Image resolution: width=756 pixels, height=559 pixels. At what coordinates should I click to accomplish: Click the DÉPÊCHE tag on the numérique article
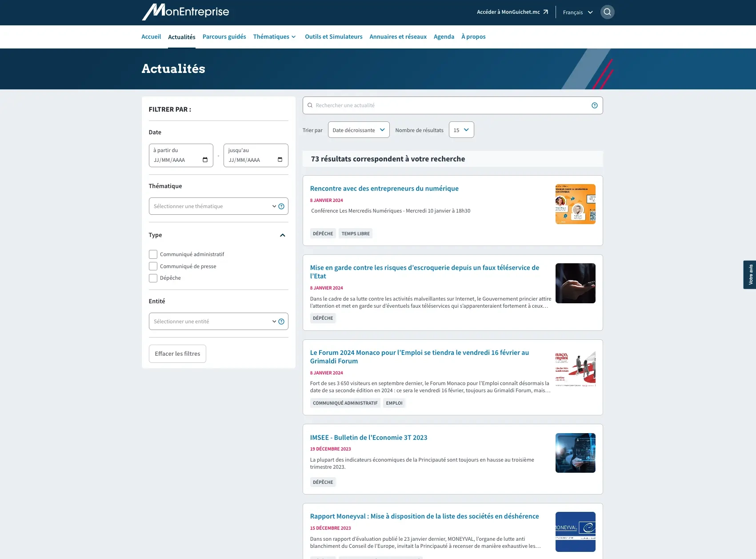[x=323, y=233]
